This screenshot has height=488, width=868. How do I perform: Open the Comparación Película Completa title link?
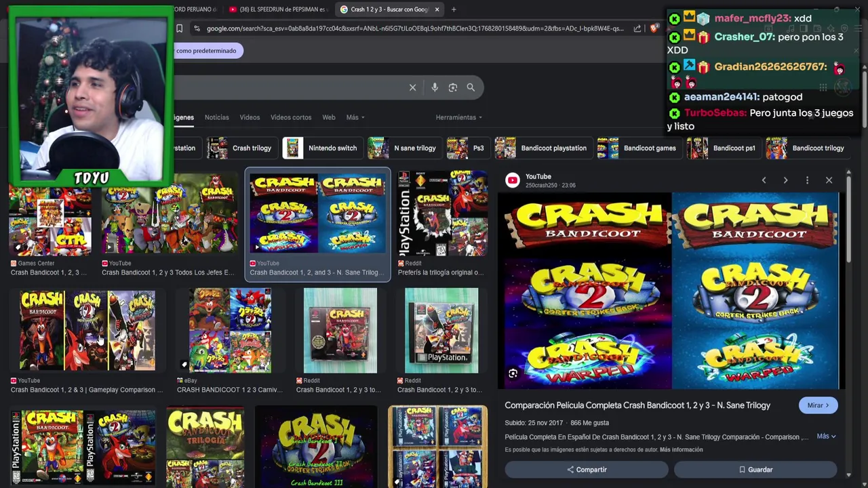coord(637,405)
